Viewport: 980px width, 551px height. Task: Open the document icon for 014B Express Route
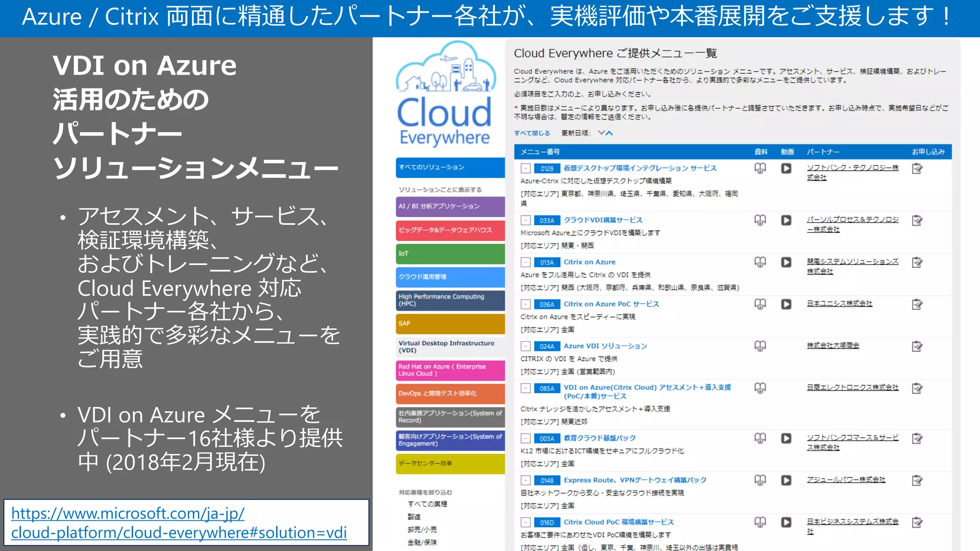pos(760,480)
